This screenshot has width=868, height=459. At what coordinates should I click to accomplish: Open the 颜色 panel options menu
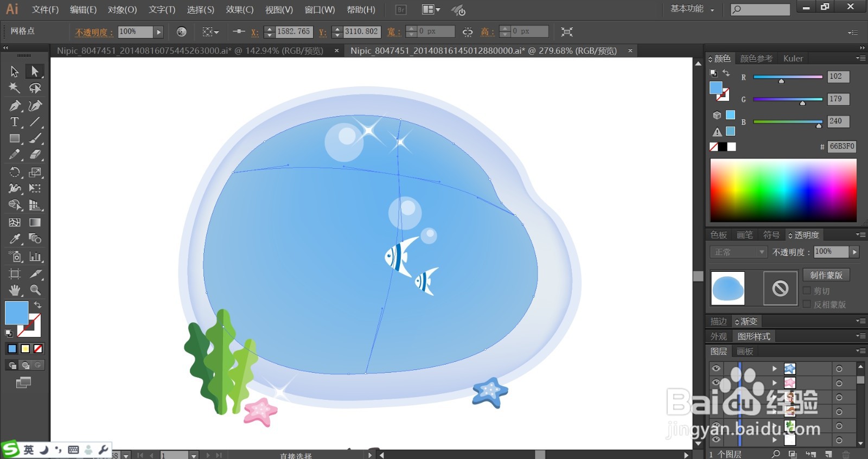click(860, 58)
